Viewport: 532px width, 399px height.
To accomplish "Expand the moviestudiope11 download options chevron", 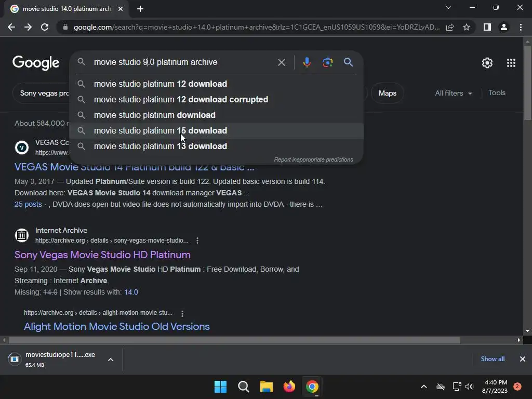I will (111, 360).
